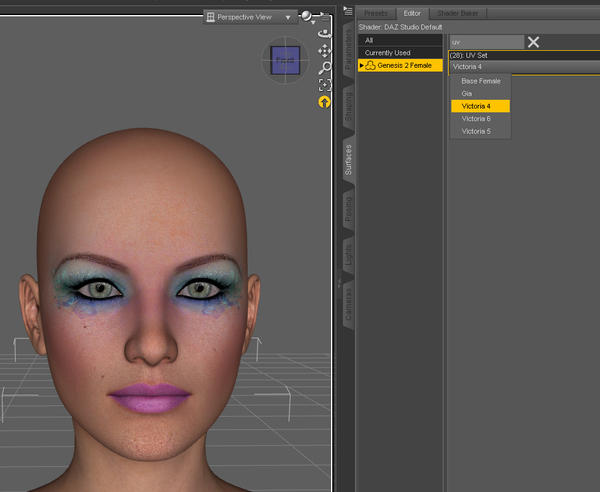Click the draw style sphere icon

306,16
